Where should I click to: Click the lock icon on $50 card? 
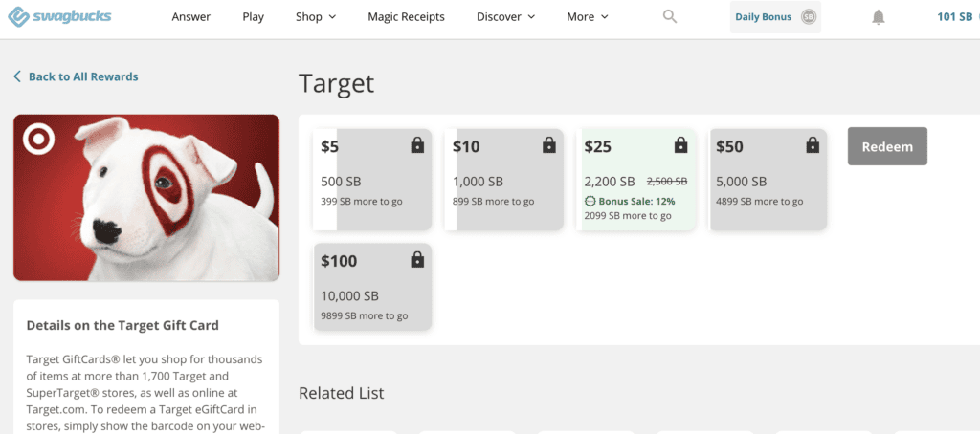click(813, 145)
